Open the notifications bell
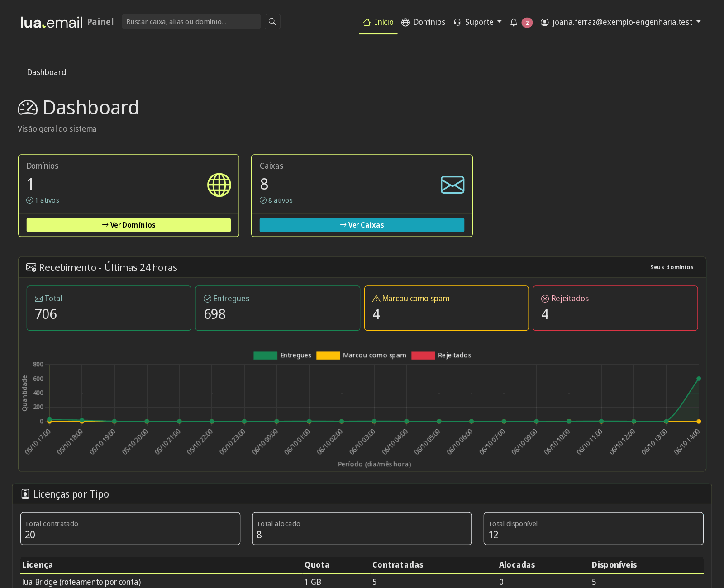Viewport: 724px width, 588px height. point(514,22)
